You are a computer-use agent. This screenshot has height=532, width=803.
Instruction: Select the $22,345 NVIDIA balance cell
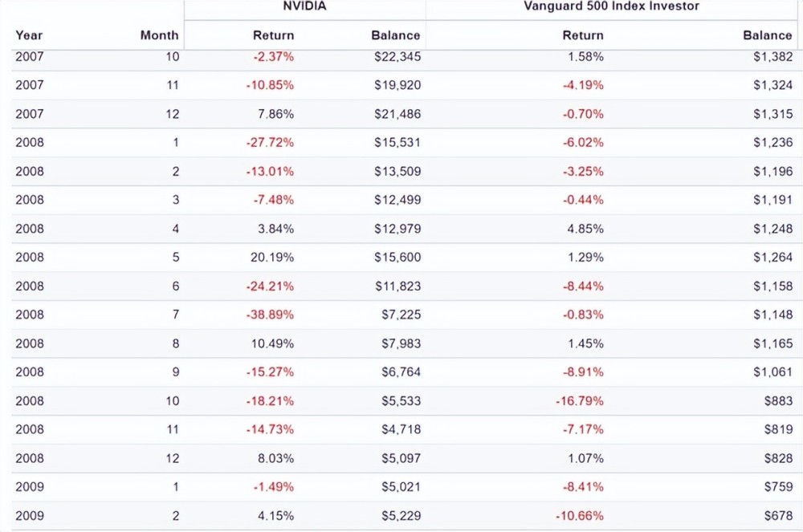click(x=397, y=57)
